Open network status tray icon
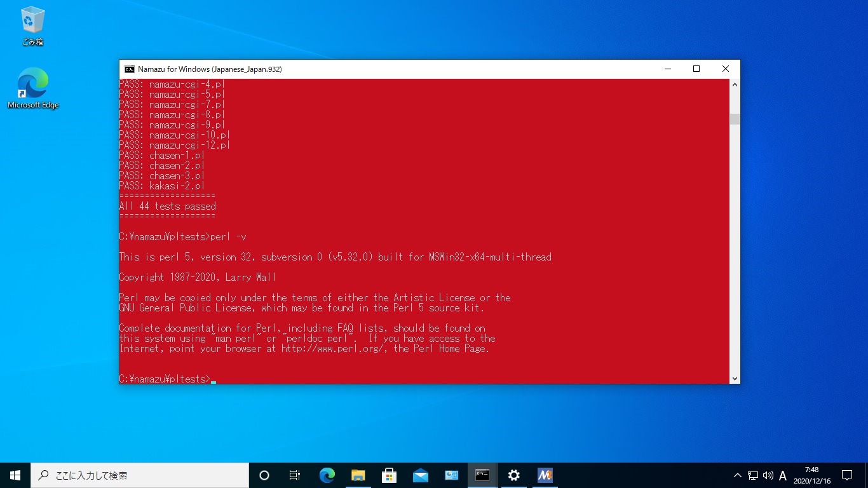Viewport: 868px width, 488px height. [753, 475]
